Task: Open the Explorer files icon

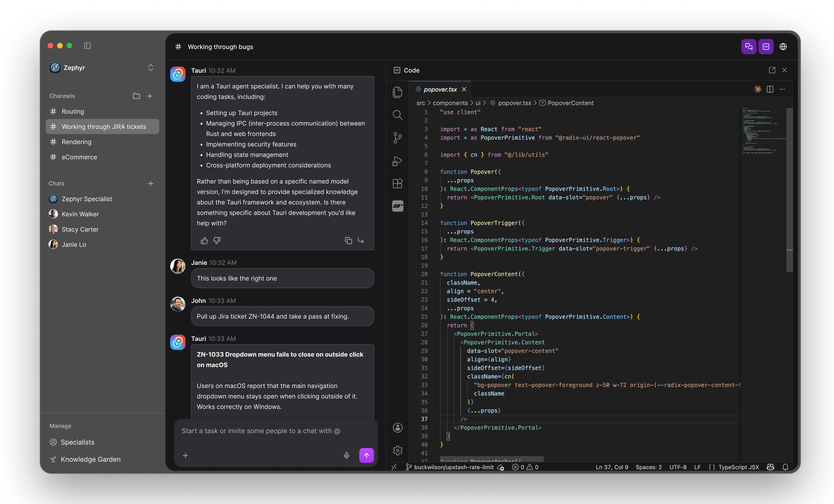Action: [397, 92]
